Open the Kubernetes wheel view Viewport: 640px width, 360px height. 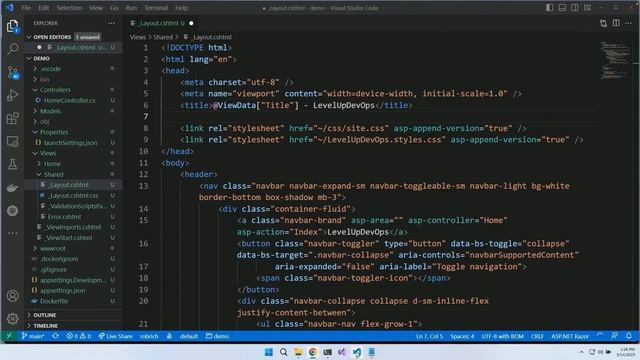tap(13, 211)
